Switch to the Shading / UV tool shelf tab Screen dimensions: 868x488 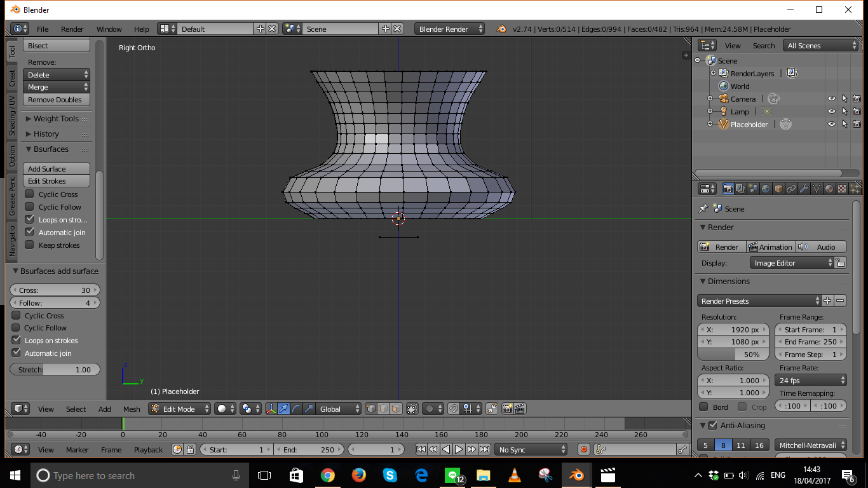[x=12, y=115]
